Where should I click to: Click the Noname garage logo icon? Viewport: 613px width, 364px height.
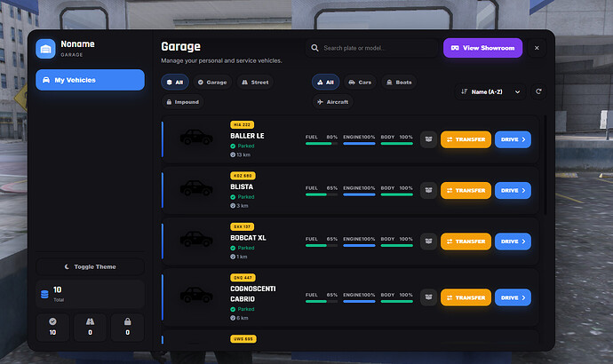click(x=45, y=49)
